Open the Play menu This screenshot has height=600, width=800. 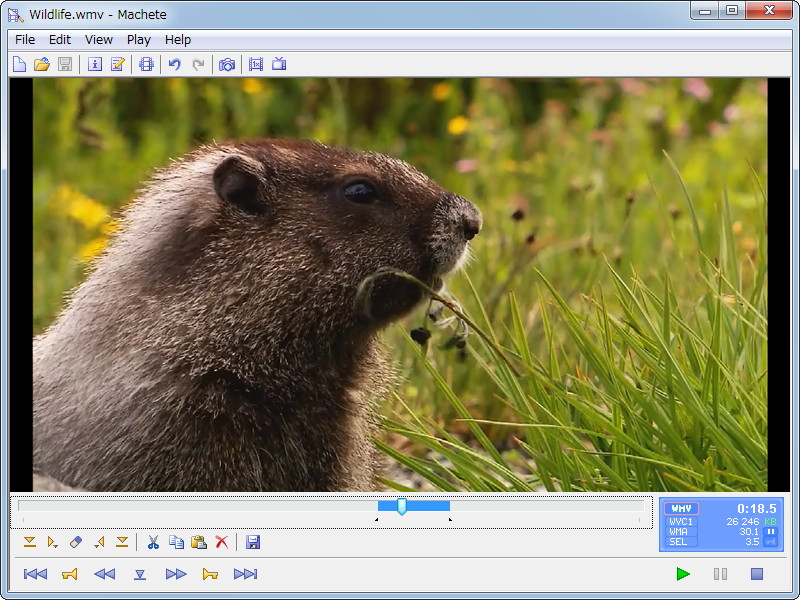(x=138, y=40)
